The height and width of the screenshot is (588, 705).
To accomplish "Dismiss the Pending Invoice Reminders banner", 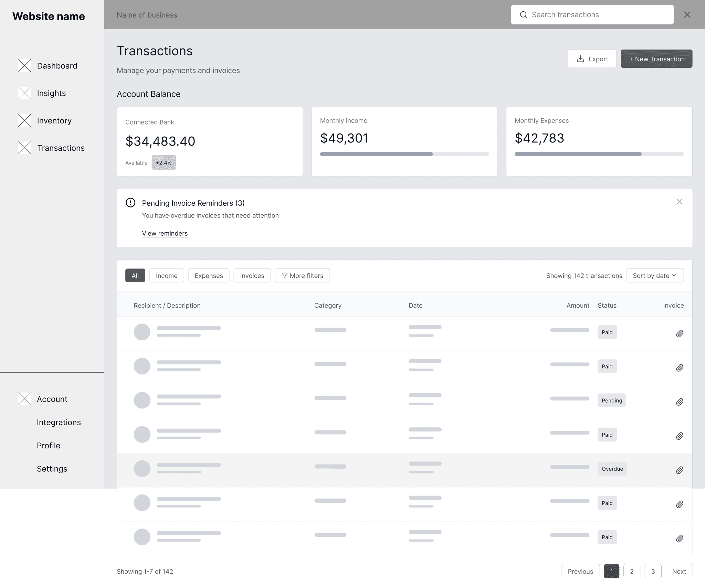I will [680, 202].
